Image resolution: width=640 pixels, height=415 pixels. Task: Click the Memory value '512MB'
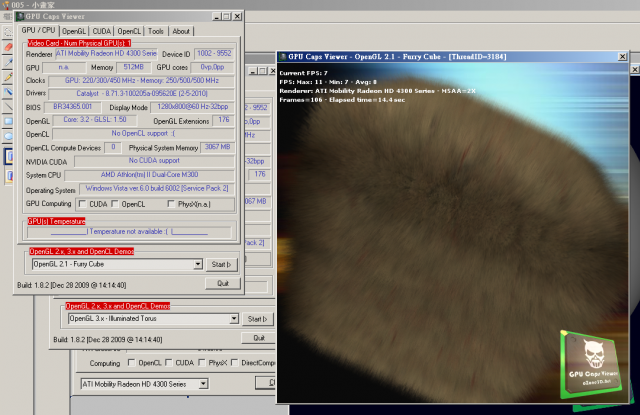(133, 67)
